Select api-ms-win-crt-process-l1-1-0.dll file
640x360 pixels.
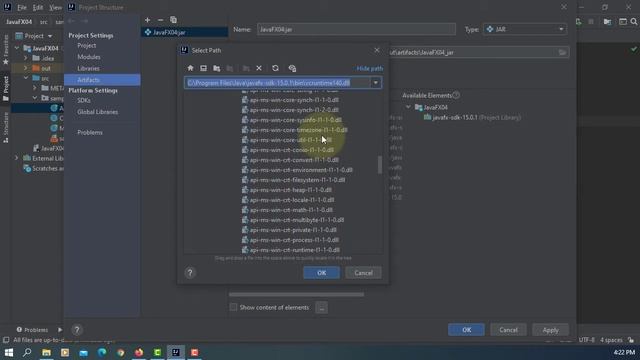point(294,240)
